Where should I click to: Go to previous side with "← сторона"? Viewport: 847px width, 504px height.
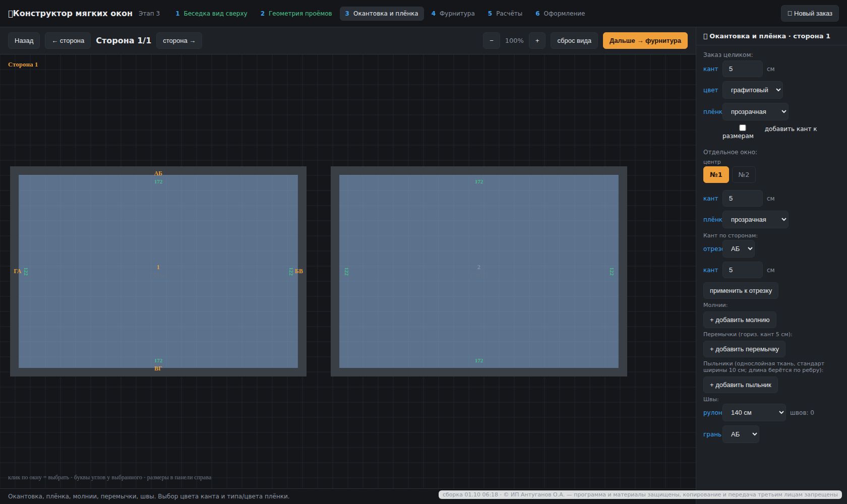(x=68, y=41)
